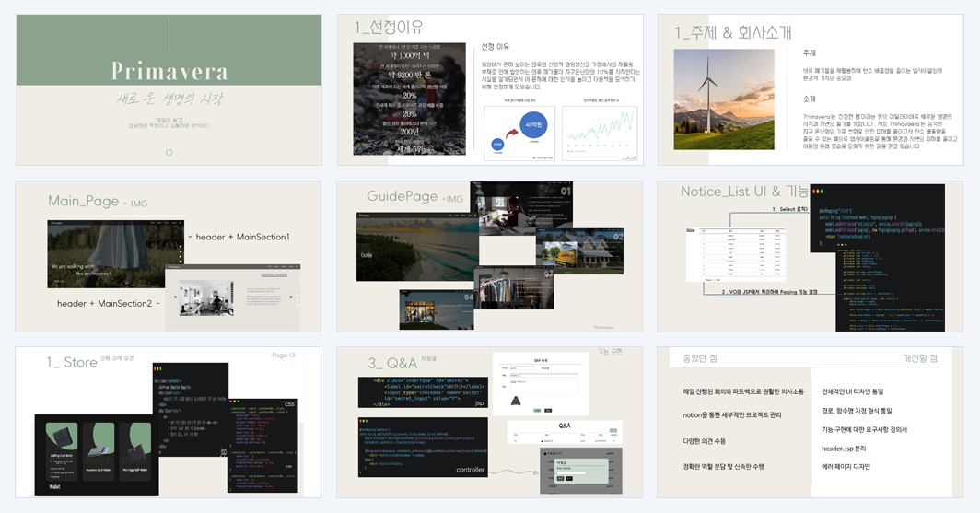Click the 'header + MainSection2' label
The width and height of the screenshot is (980, 513).
coord(104,304)
